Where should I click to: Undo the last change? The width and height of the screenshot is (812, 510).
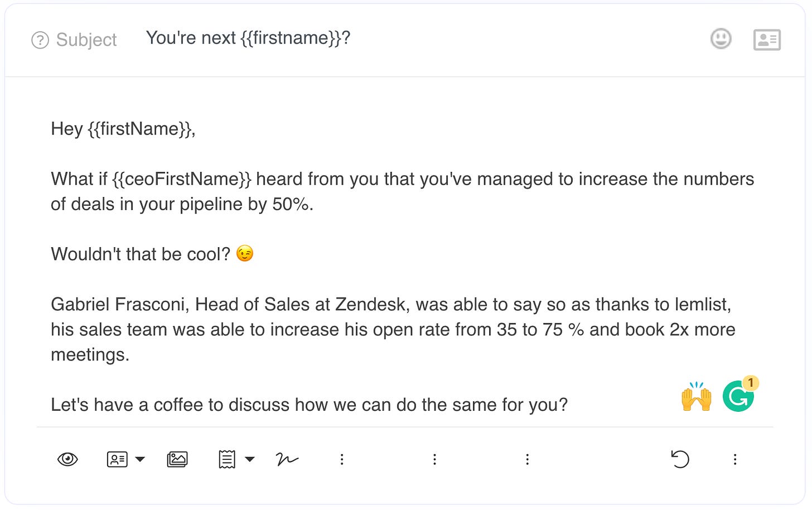680,459
